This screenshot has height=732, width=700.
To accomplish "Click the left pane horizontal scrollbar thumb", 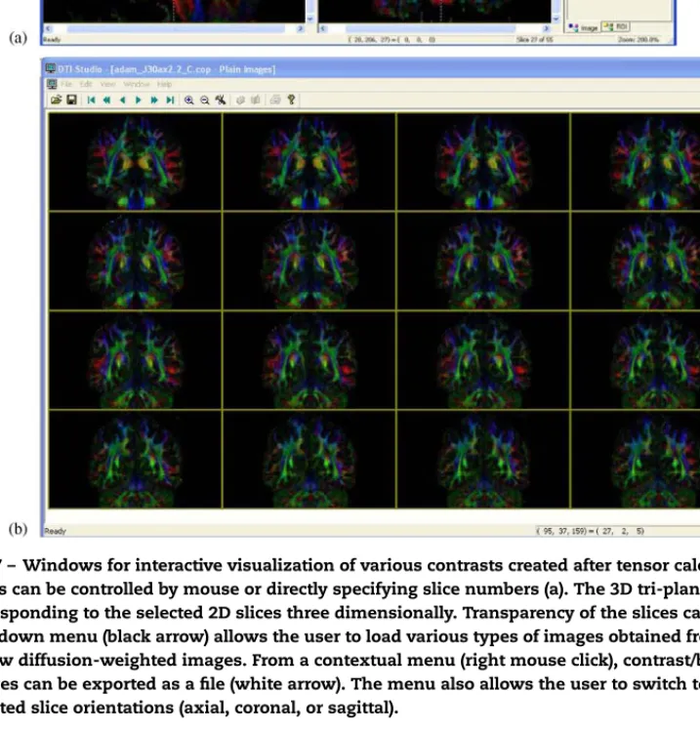I will click(176, 29).
